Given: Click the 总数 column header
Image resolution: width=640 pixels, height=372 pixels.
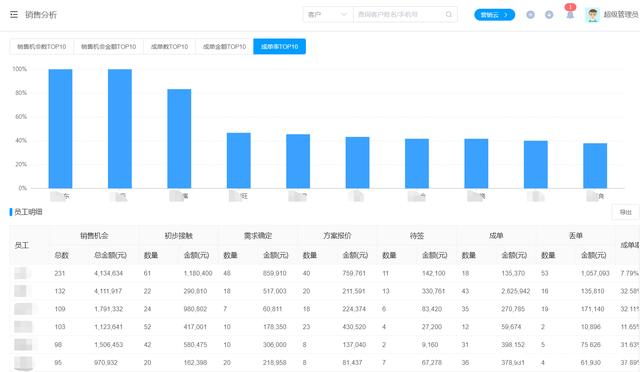Looking at the screenshot, I should pos(61,255).
